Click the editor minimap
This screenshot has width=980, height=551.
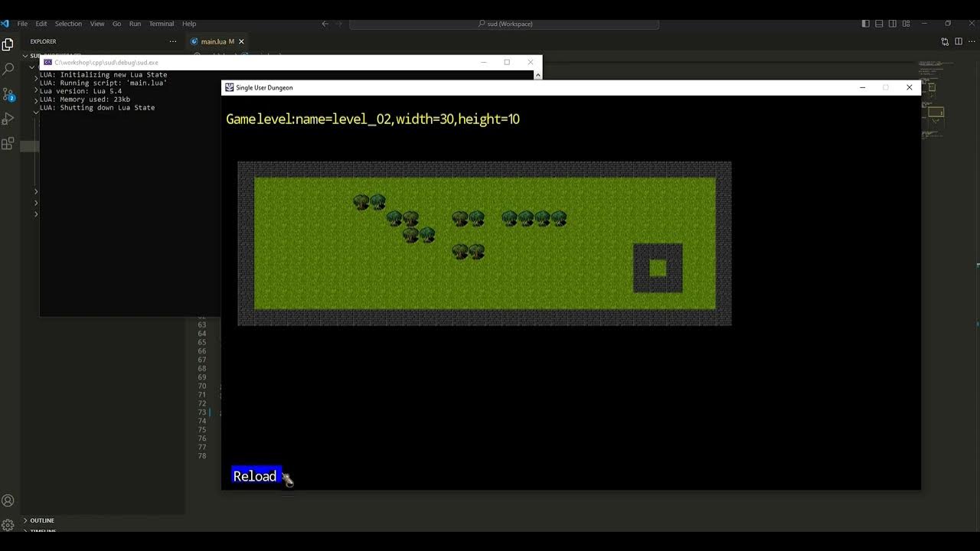click(x=936, y=99)
